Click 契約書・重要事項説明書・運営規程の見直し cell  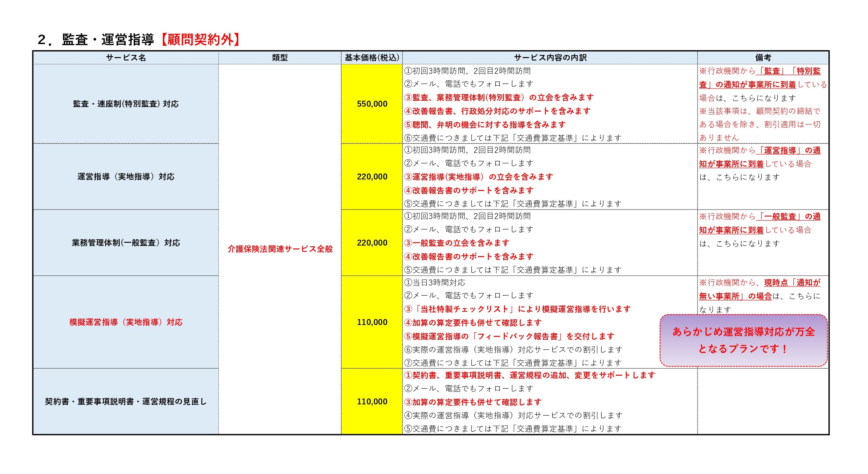(126, 402)
